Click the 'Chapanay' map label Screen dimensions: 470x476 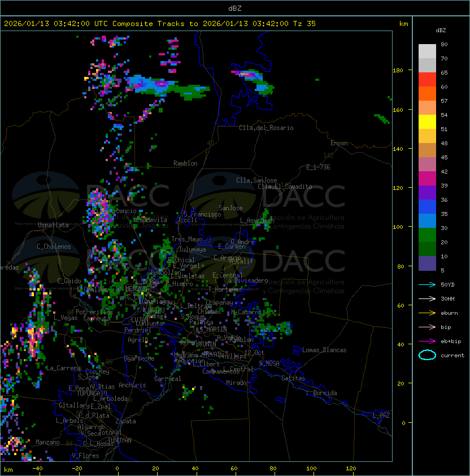click(219, 302)
